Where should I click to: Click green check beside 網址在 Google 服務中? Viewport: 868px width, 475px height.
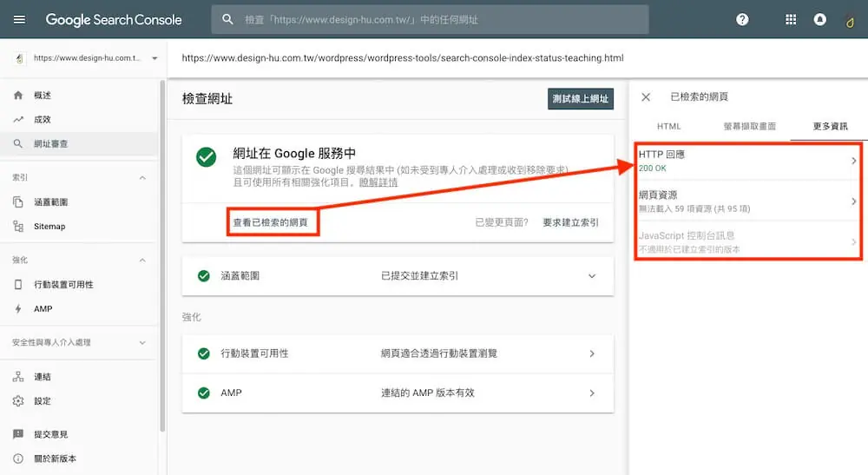[x=206, y=157]
